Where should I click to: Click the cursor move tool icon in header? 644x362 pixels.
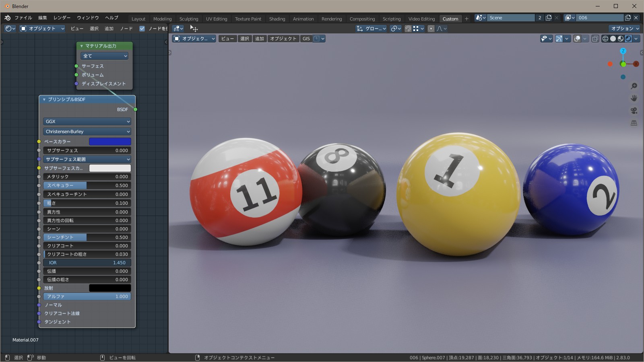(194, 29)
